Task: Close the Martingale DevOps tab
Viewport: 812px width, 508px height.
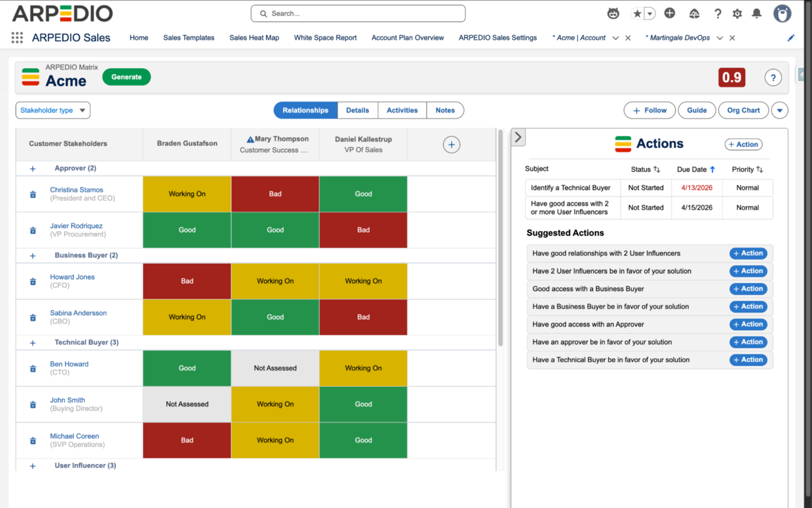Action: point(732,38)
